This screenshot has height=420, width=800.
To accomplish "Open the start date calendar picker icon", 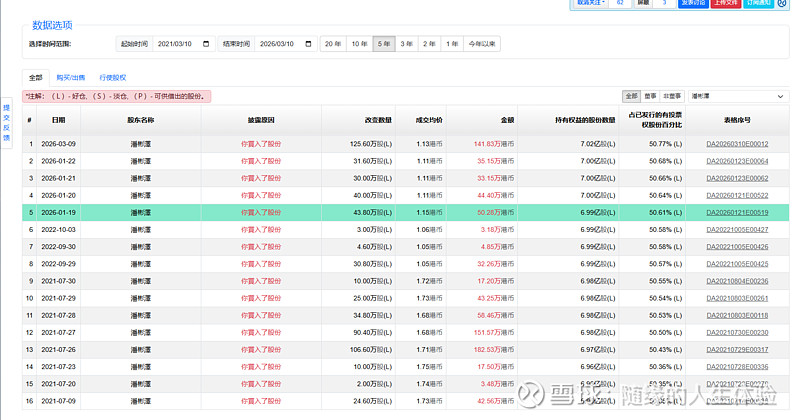I will (206, 44).
